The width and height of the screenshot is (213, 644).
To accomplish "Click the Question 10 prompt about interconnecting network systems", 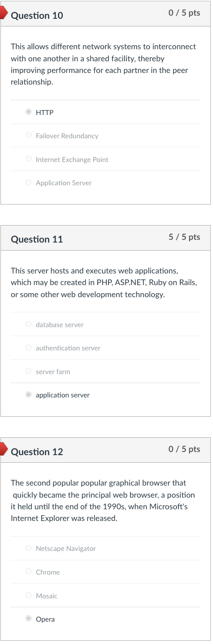I will pos(104,64).
